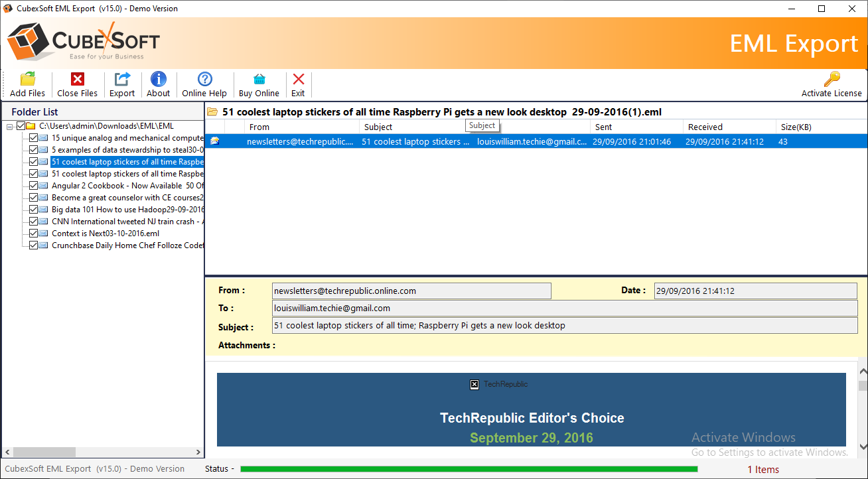Click the 1 Items status text
This screenshot has height=479, width=868.
[x=763, y=469]
